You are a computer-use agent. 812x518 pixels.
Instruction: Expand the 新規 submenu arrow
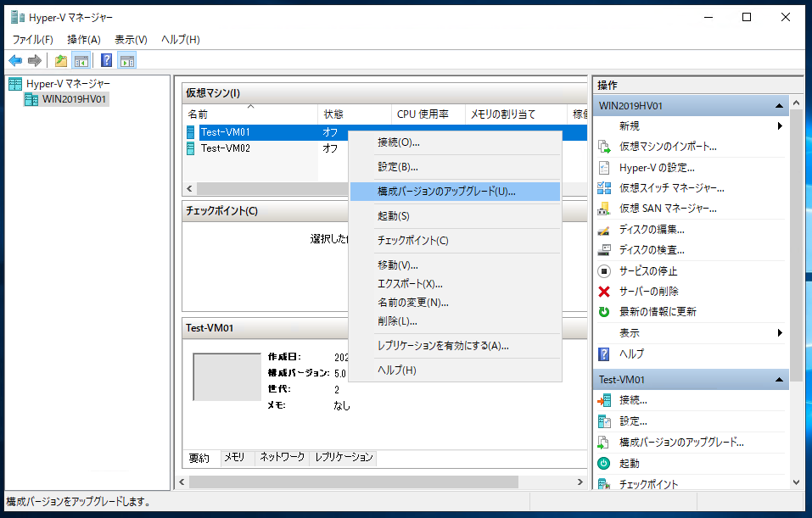click(779, 126)
